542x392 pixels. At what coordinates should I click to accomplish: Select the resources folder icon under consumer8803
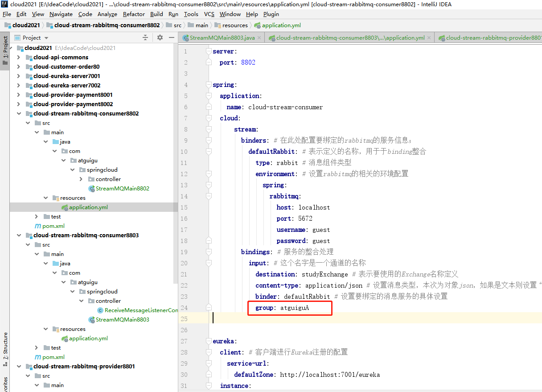(56, 329)
